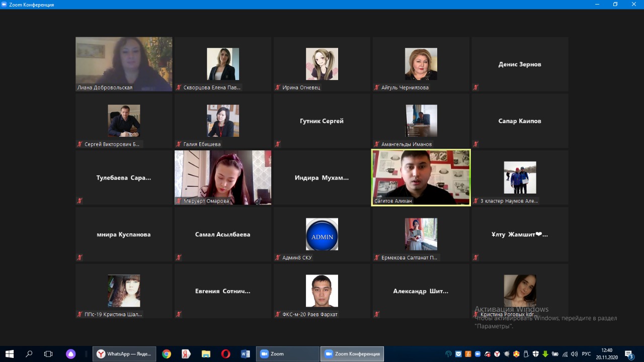644x362 pixels.
Task: Click Индира Мухам... name tile
Action: click(x=322, y=177)
